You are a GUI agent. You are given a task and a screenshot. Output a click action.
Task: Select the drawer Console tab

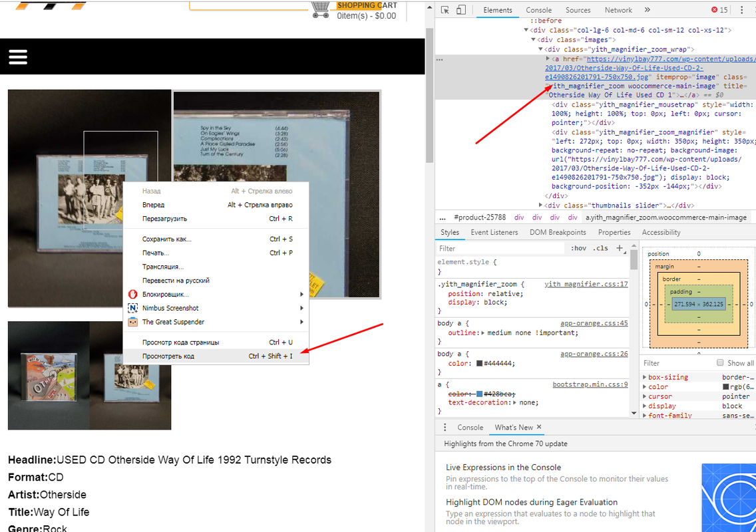[x=470, y=428]
